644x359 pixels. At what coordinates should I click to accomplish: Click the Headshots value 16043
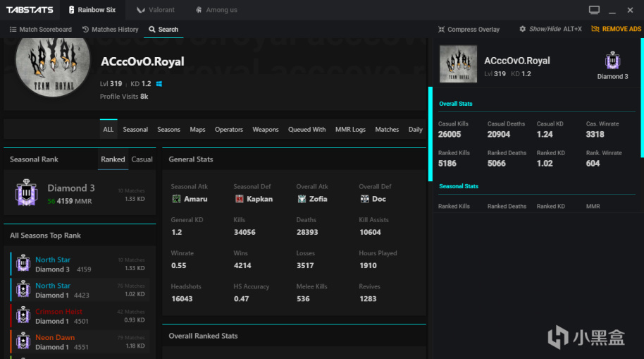tap(182, 299)
